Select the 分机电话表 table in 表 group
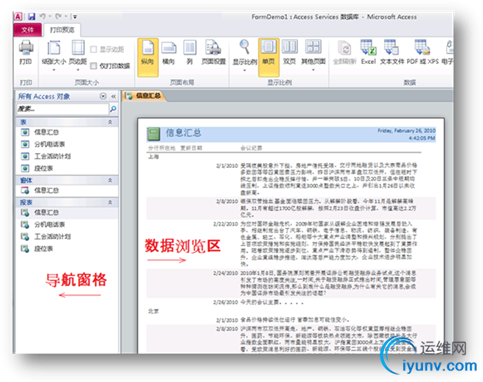483x382 pixels. (67, 144)
